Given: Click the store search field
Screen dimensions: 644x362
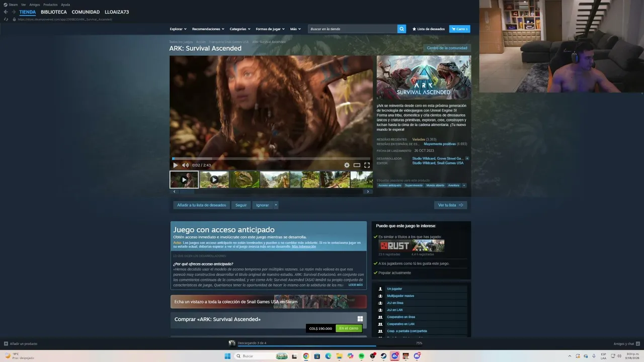Looking at the screenshot, I should click(353, 29).
